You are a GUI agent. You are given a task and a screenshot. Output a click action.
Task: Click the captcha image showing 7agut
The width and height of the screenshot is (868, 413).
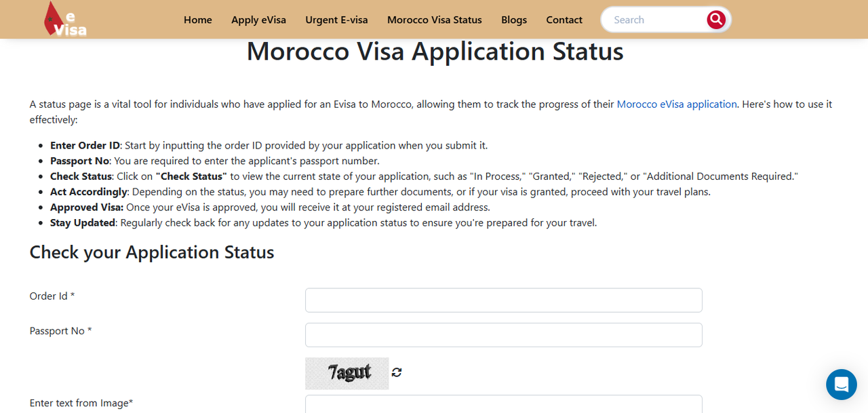click(x=347, y=373)
